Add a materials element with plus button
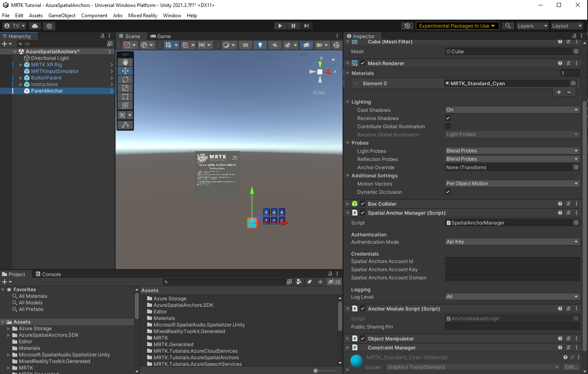Viewport: 588px width, 374px height. pyautogui.click(x=559, y=92)
